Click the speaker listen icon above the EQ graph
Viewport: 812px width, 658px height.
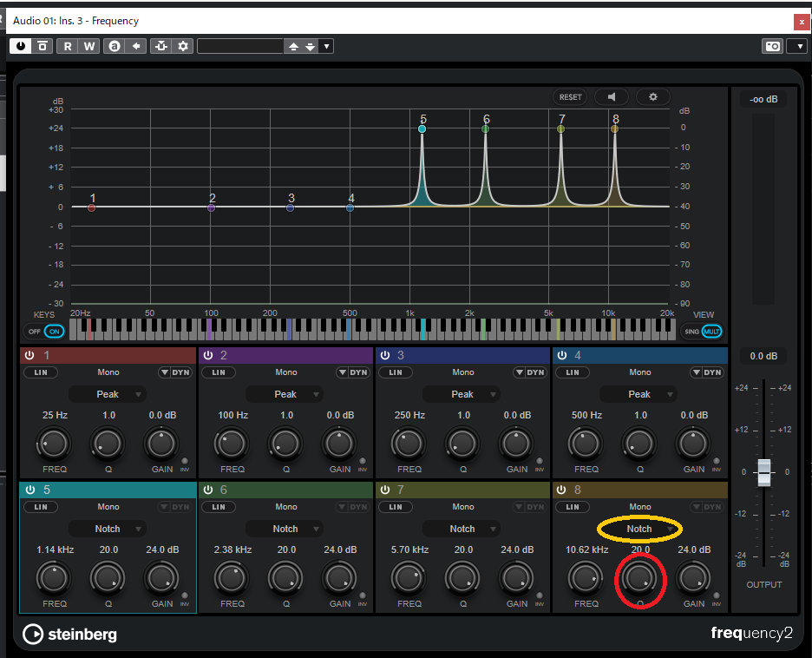coord(612,97)
